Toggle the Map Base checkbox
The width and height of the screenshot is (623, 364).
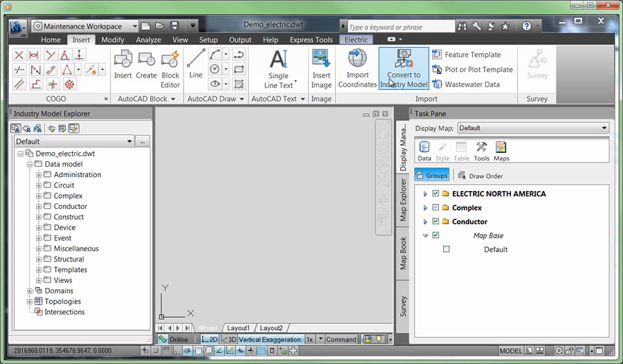(435, 235)
